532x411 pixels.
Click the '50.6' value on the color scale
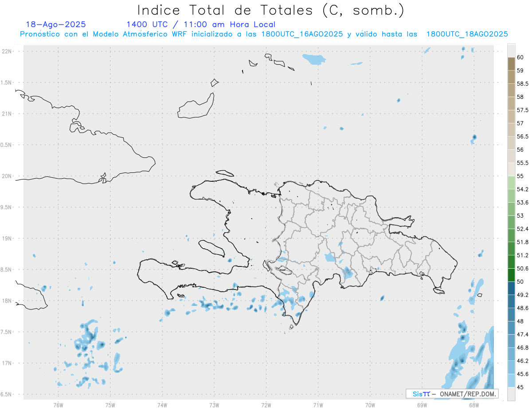523,268
